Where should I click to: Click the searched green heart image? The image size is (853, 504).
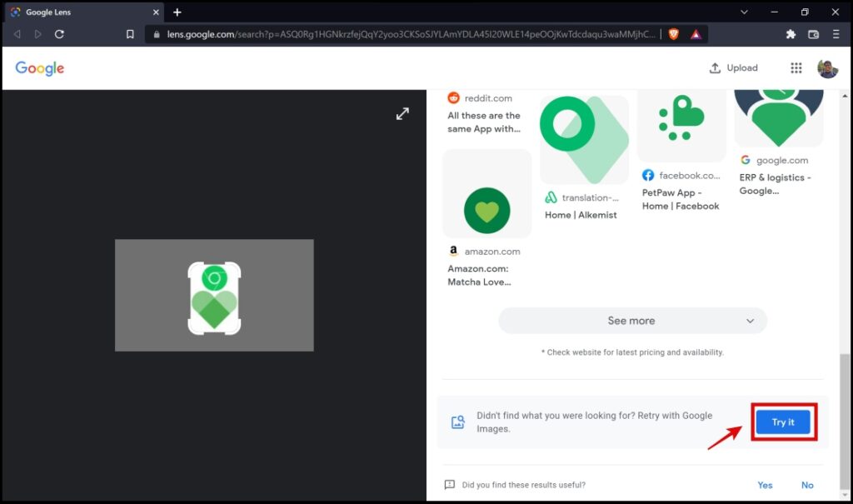pos(214,296)
